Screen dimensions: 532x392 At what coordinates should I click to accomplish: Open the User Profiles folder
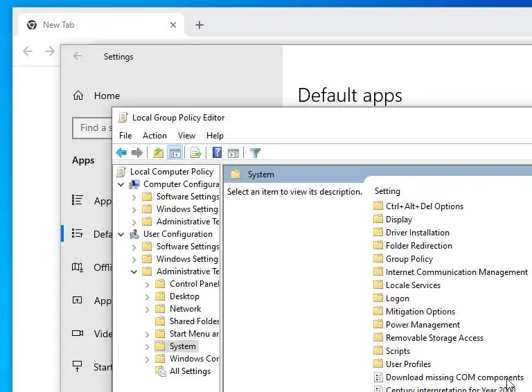[402, 364]
